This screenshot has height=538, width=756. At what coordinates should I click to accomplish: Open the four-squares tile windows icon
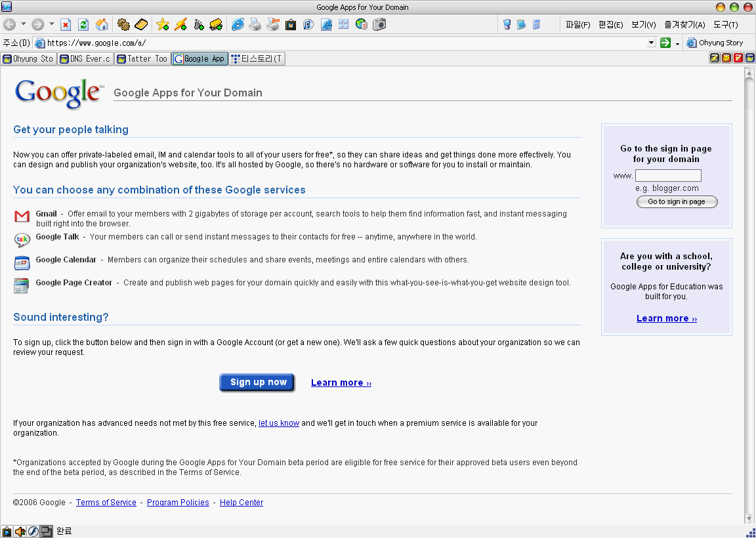pyautogui.click(x=344, y=24)
